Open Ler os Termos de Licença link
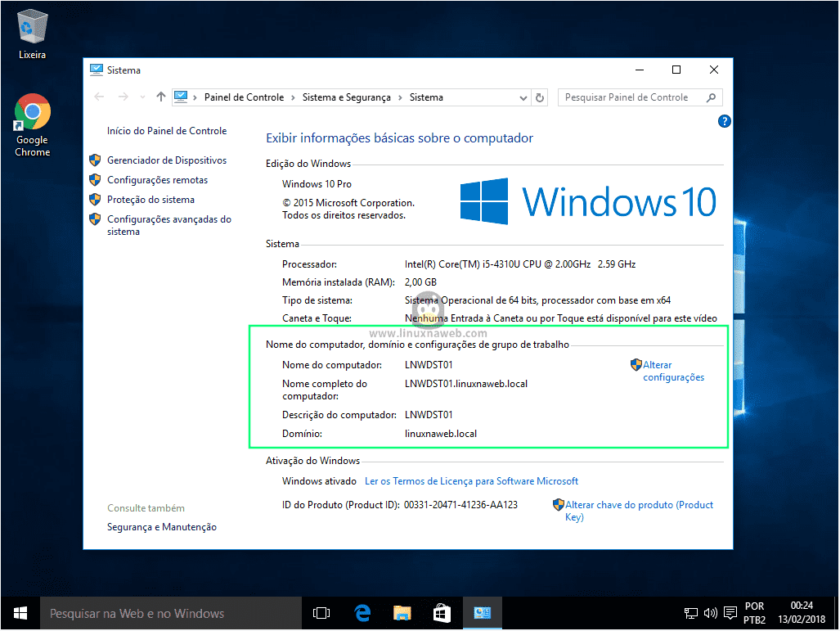This screenshot has width=840, height=631. coord(471,481)
